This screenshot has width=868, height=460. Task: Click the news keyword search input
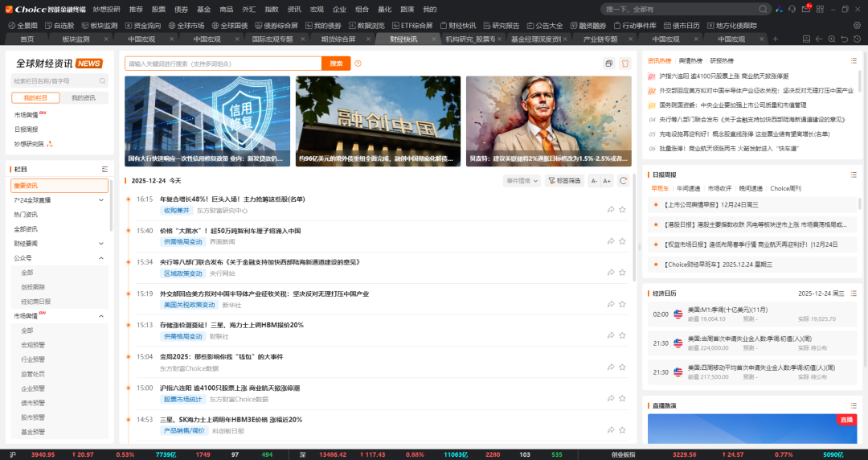click(x=223, y=64)
